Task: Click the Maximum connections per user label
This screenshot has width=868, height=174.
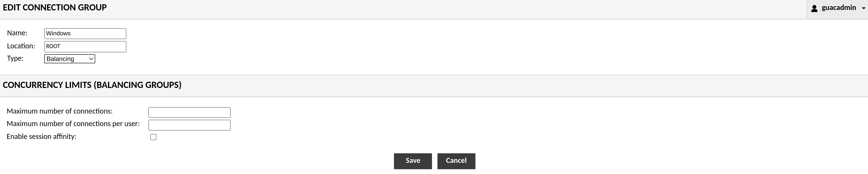Action: 73,124
